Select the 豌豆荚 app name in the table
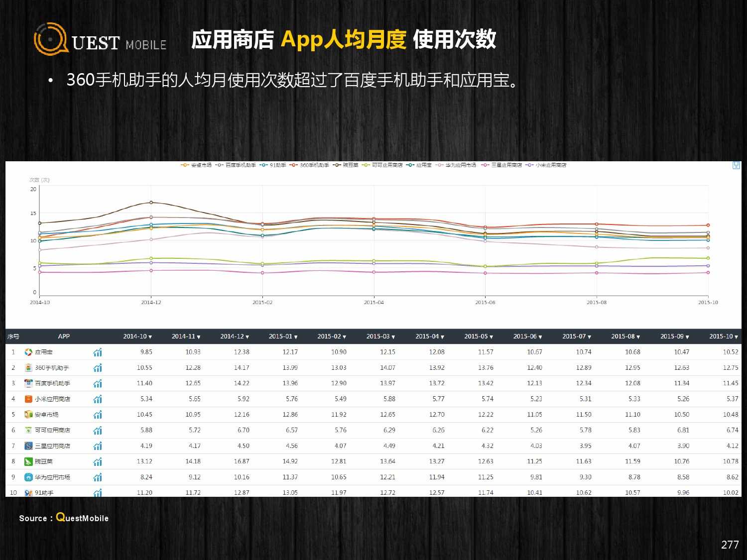Screen dimensions: 747x560 [x=43, y=461]
